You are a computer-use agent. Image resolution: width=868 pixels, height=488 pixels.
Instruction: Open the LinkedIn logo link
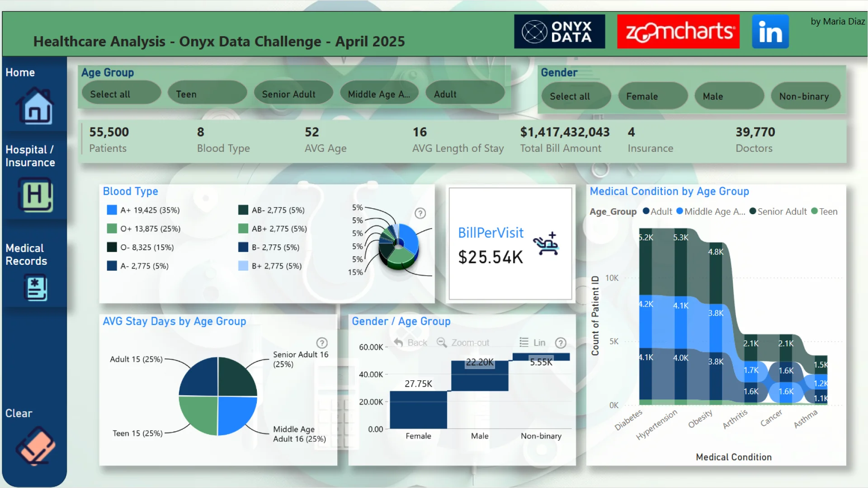(770, 32)
